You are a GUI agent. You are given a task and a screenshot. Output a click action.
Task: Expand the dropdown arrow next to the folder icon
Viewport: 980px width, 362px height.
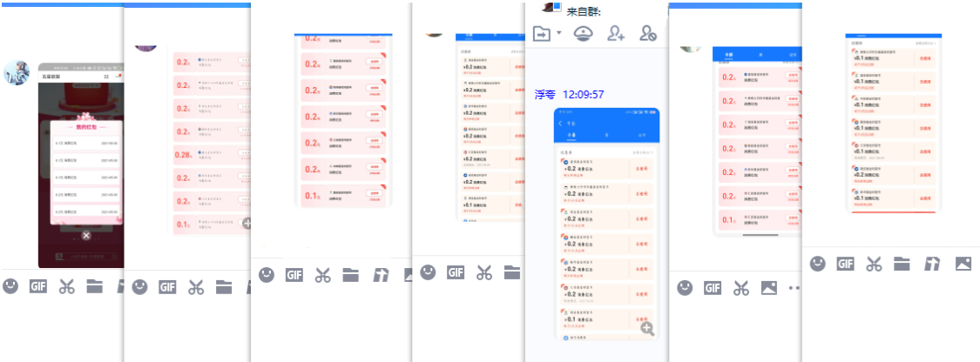tap(558, 34)
